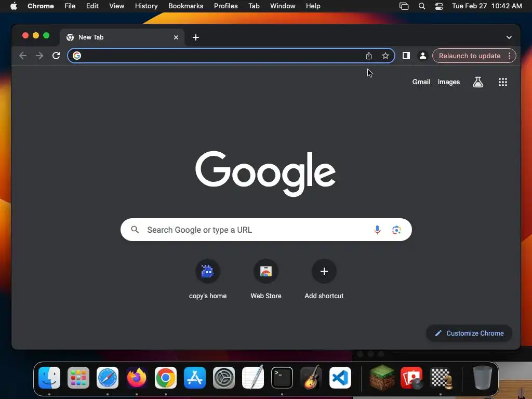The height and width of the screenshot is (399, 532).
Task: Open Search Labs flask icon
Action: pos(478,82)
